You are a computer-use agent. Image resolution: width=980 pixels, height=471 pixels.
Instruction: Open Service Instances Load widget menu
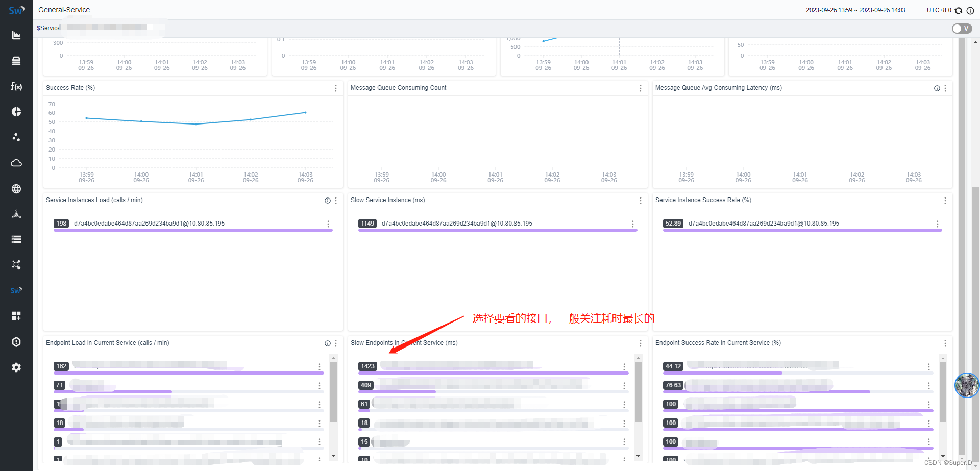click(x=336, y=201)
